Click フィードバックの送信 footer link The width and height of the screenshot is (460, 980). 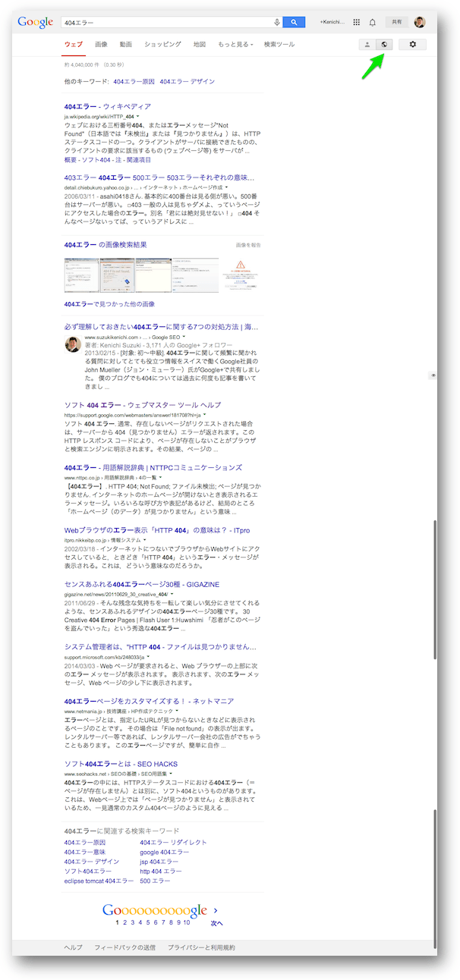(124, 947)
